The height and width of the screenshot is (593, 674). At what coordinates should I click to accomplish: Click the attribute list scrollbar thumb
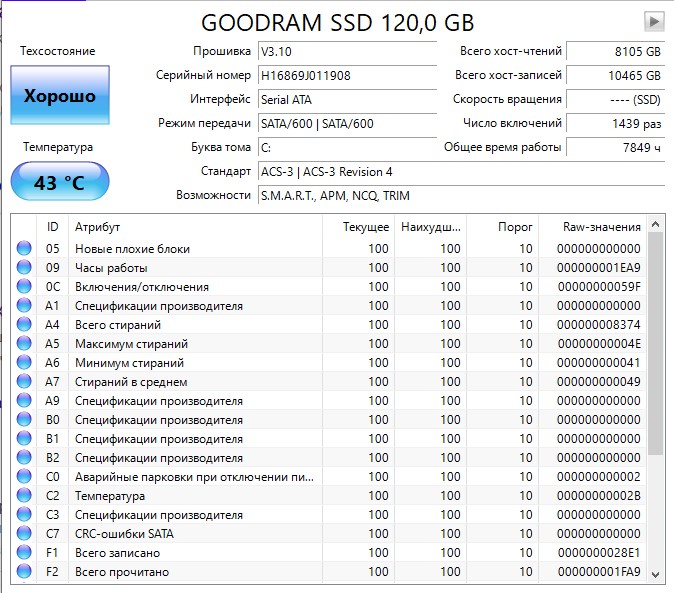[655, 343]
